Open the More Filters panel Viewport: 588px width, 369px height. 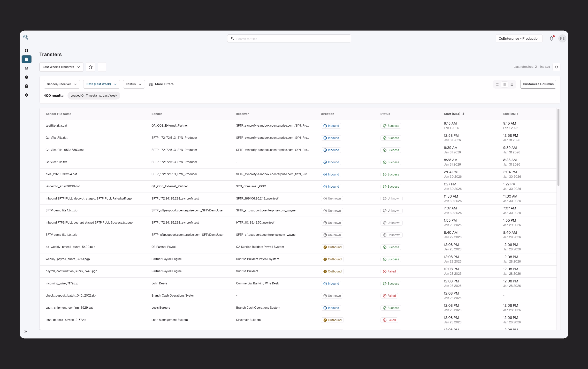161,84
